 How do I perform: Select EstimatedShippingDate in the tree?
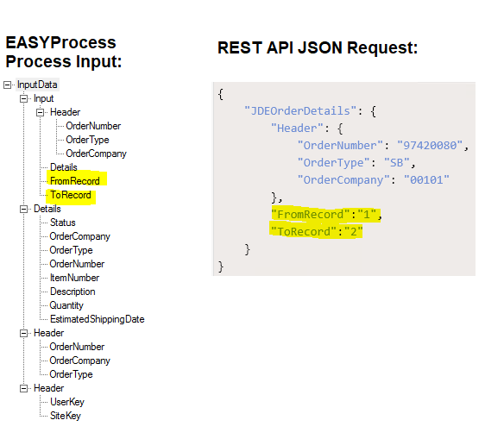[x=97, y=319]
